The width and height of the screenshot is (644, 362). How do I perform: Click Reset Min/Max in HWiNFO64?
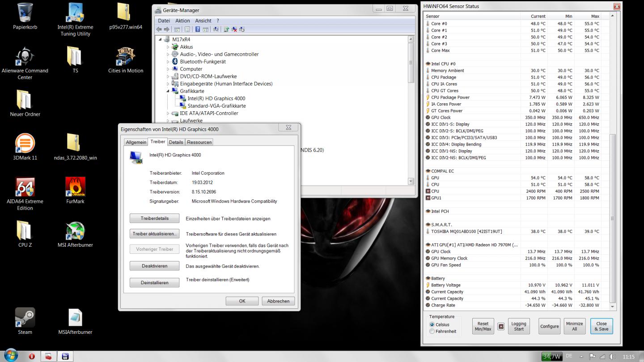coord(483,326)
